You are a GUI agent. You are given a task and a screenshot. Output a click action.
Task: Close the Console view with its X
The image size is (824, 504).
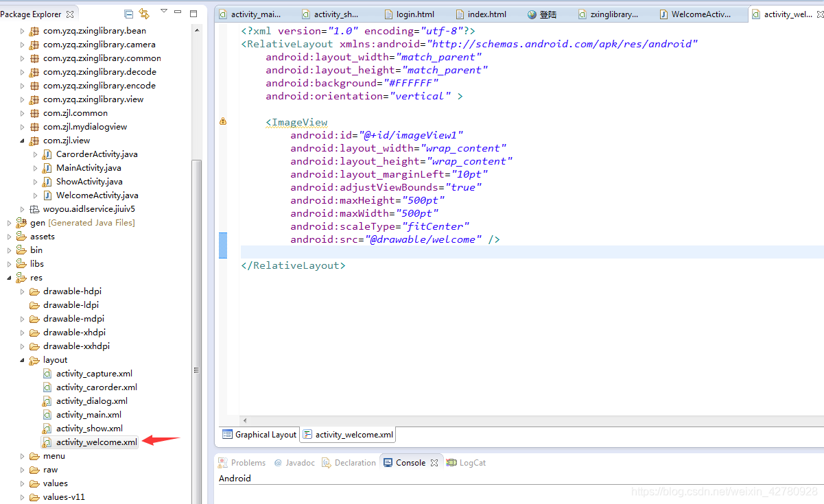pos(434,463)
